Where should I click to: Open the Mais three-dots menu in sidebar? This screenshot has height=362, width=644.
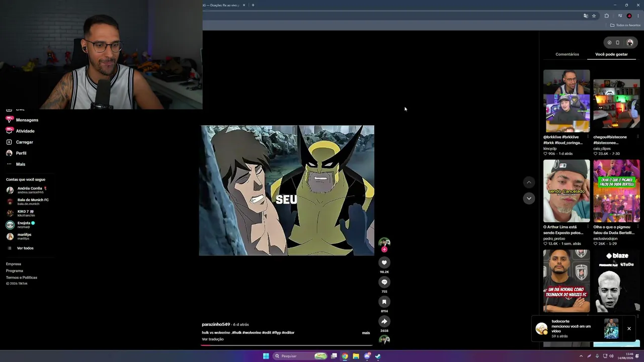coord(9,164)
